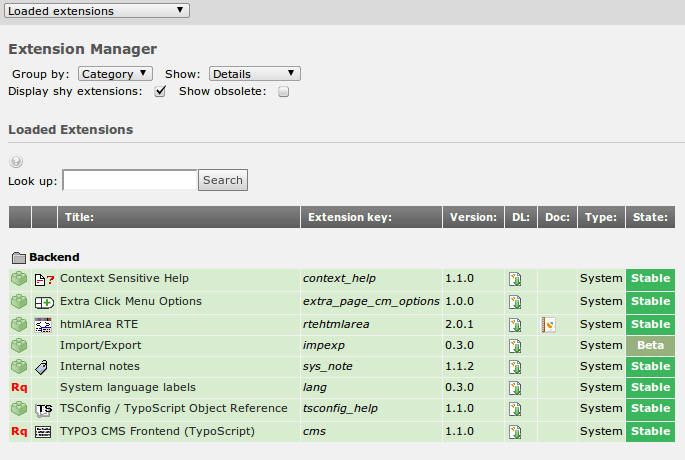Viewport: 685px width, 460px height.
Task: Click the Internal notes tag icon
Action: [42, 367]
